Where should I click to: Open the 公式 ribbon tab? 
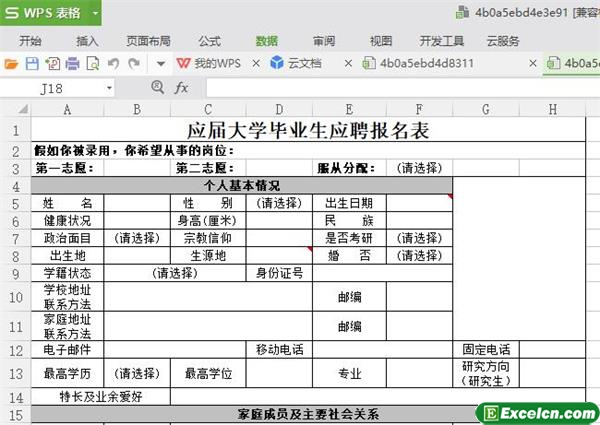point(209,41)
